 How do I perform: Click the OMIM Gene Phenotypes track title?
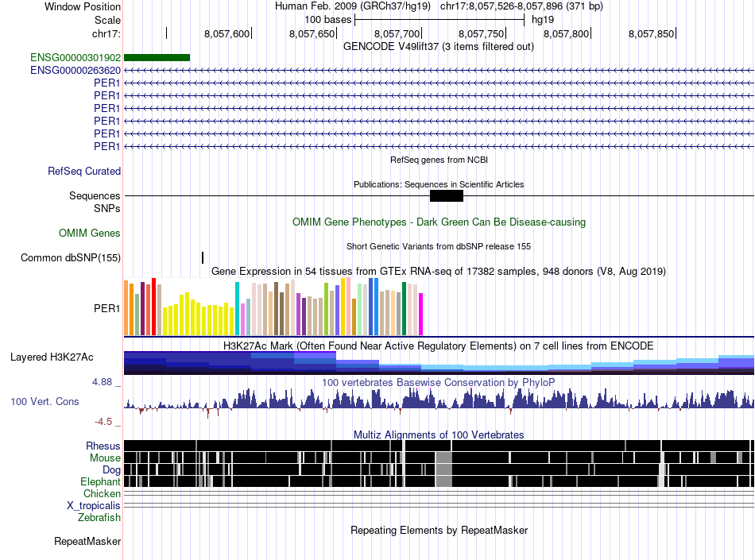(x=439, y=222)
